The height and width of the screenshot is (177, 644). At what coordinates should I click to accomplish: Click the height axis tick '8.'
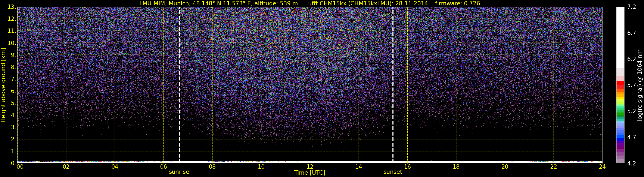(13, 67)
